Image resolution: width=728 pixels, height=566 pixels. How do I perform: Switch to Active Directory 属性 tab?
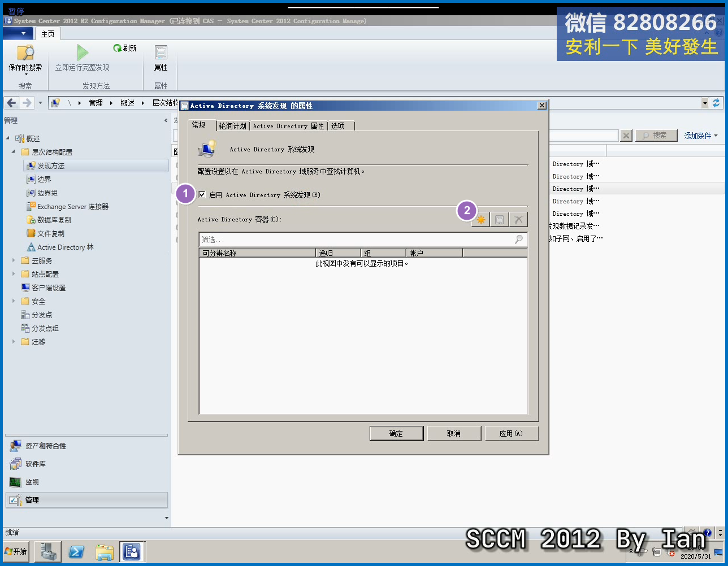coord(289,126)
